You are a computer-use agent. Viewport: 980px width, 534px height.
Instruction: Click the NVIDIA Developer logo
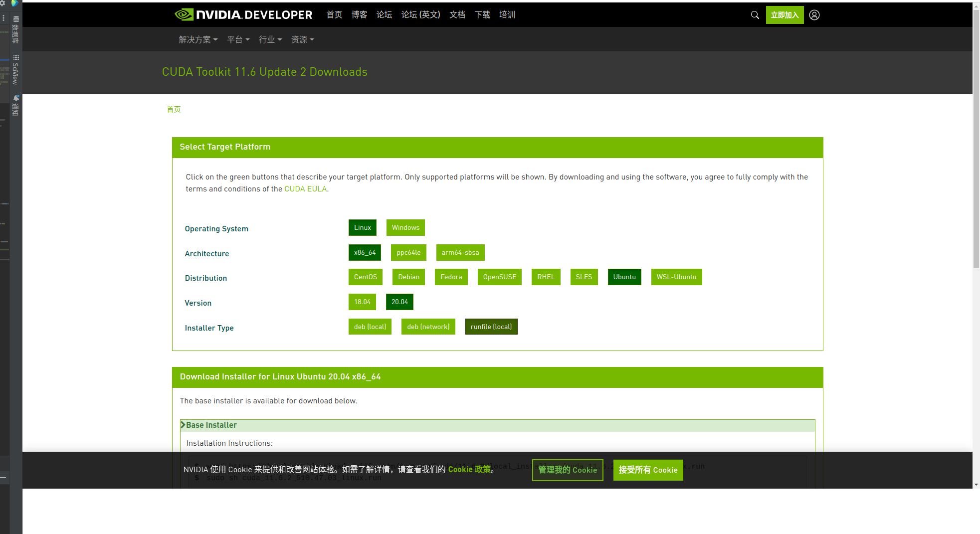point(243,14)
